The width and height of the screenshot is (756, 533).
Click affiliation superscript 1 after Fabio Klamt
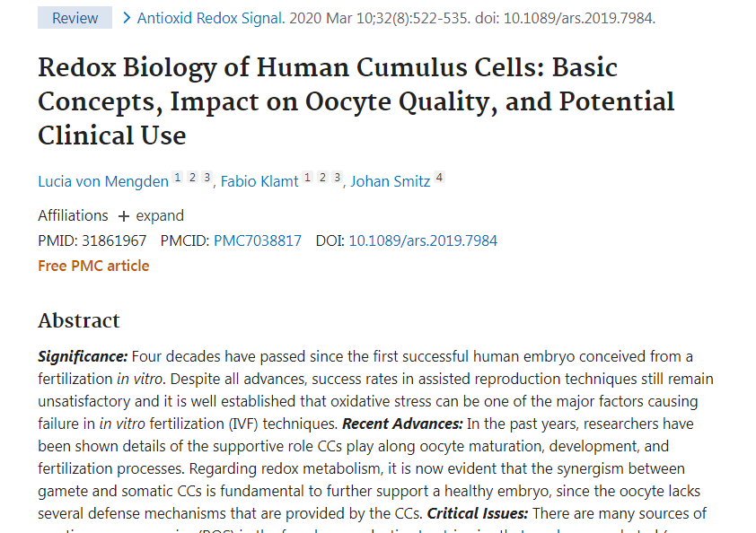(308, 178)
